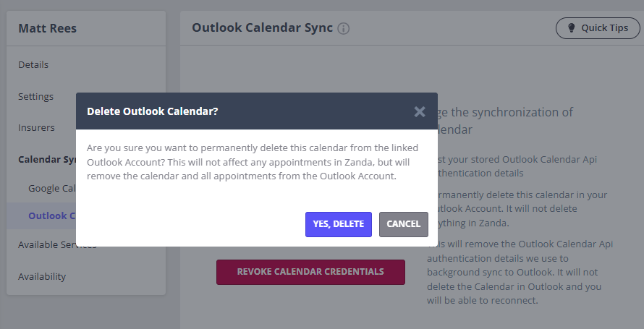644x329 pixels.
Task: Open the Insurers section
Action: [36, 127]
